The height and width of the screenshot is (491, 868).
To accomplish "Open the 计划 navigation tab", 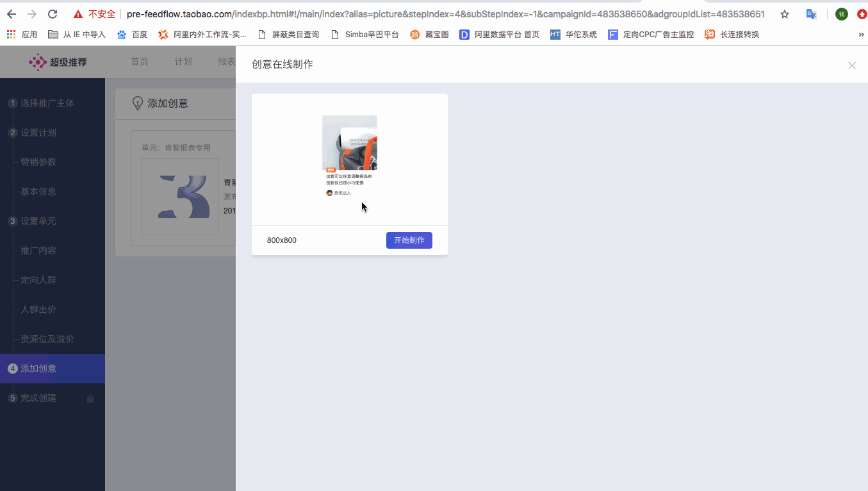I will [x=183, y=62].
